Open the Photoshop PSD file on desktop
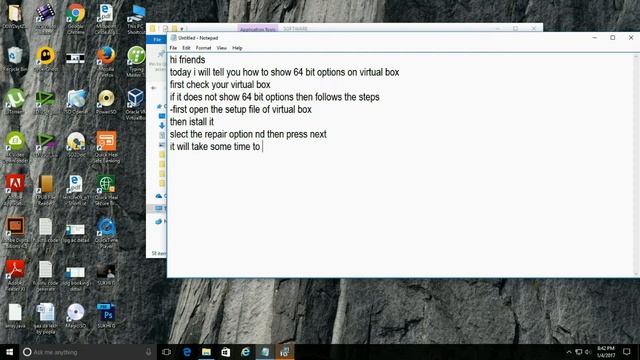 (x=106, y=316)
